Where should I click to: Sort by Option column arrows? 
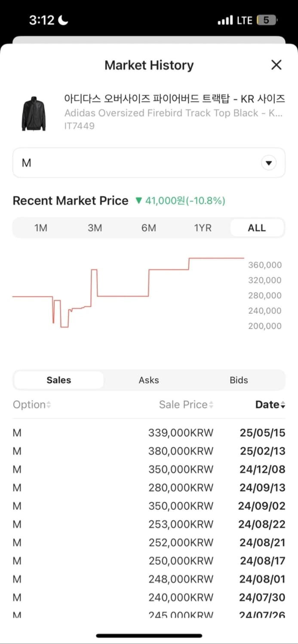click(49, 405)
